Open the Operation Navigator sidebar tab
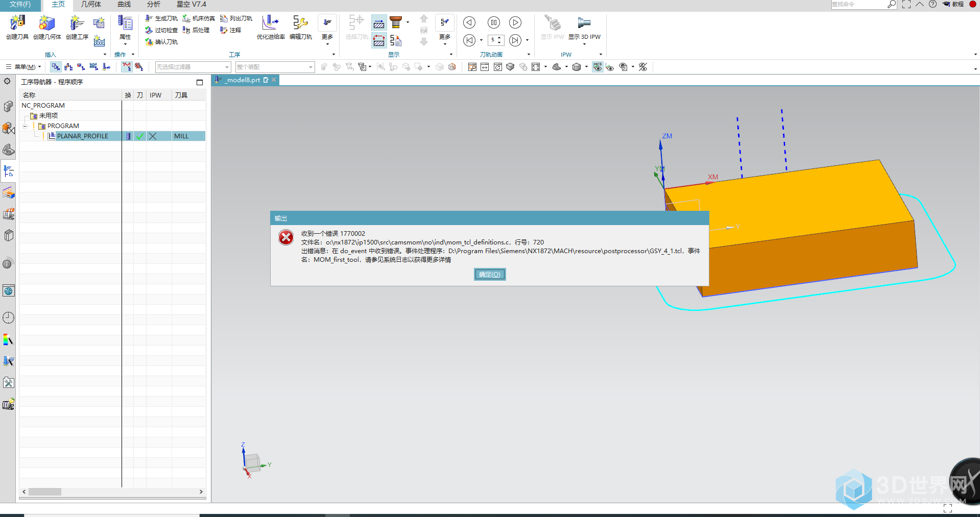The width and height of the screenshot is (980, 517). pos(8,171)
